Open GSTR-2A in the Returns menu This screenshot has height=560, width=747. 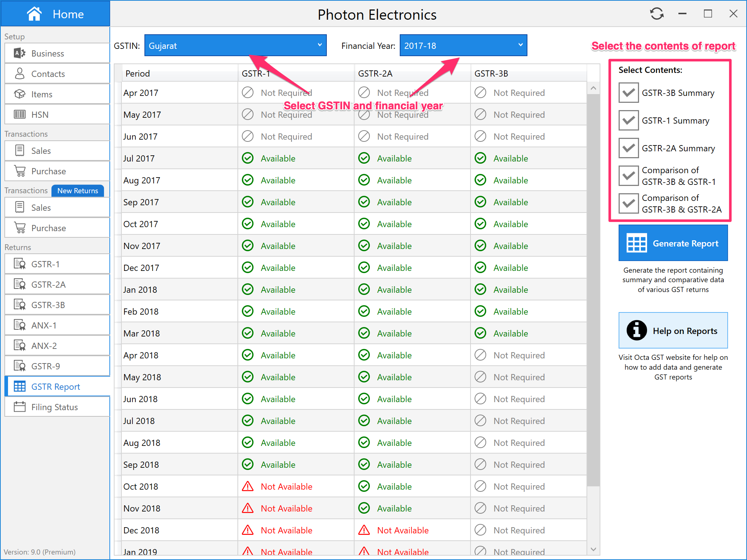click(48, 284)
